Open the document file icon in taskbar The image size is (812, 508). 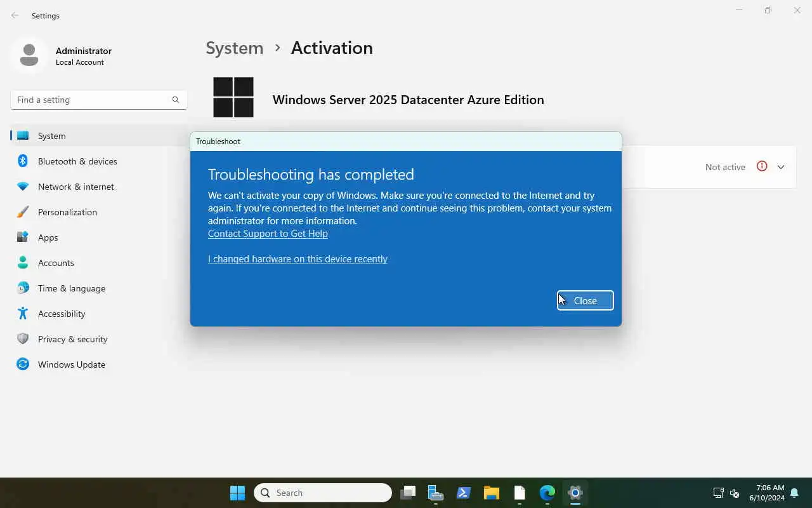tap(520, 493)
